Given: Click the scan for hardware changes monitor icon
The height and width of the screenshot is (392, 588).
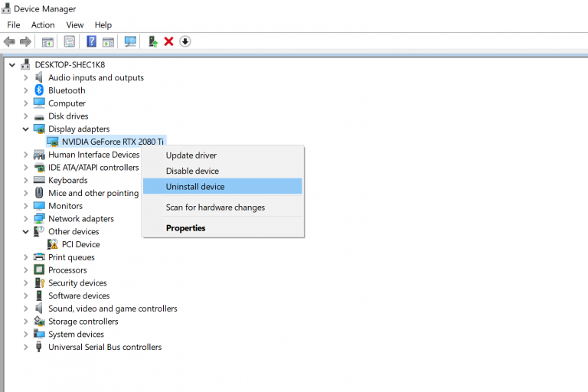Looking at the screenshot, I should (x=130, y=41).
